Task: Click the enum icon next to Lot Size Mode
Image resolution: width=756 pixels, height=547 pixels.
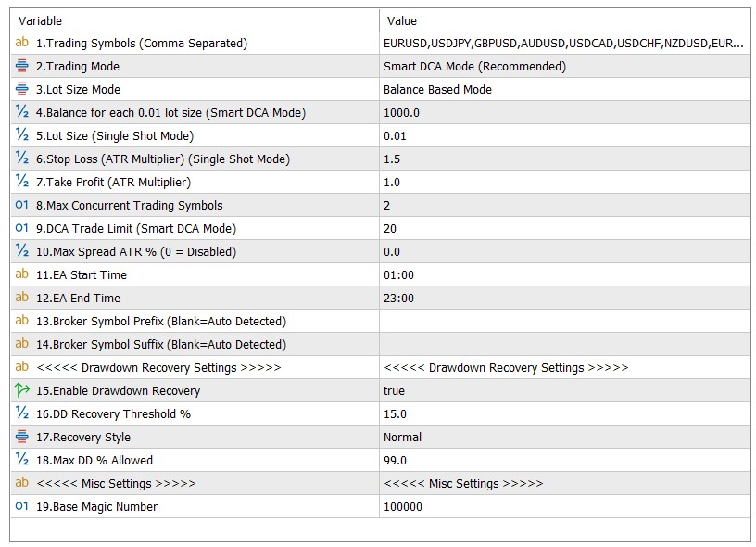Action: [21, 89]
